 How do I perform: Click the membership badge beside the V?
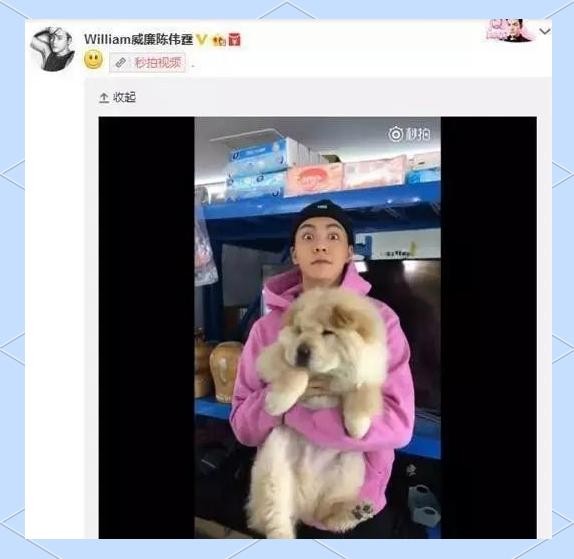click(219, 40)
